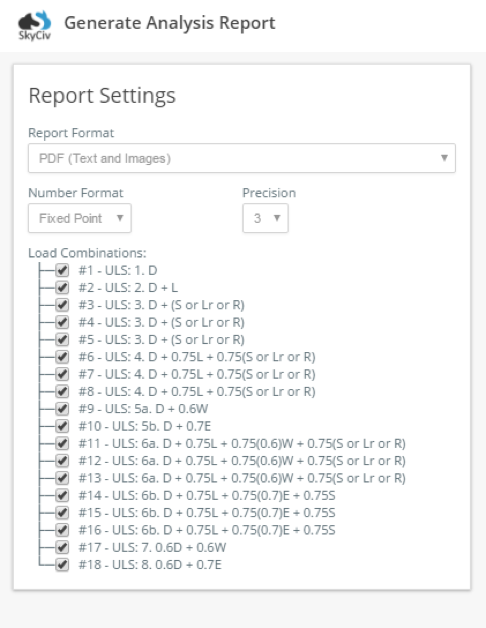Toggle the #11 ULS: 6a checkbox
The image size is (486, 628).
[x=62, y=443]
